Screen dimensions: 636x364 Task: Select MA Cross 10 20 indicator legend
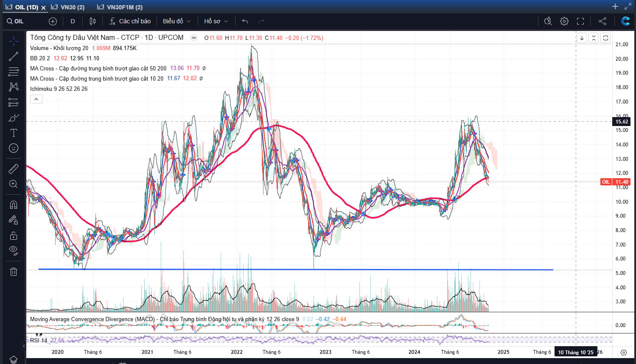[x=96, y=78]
